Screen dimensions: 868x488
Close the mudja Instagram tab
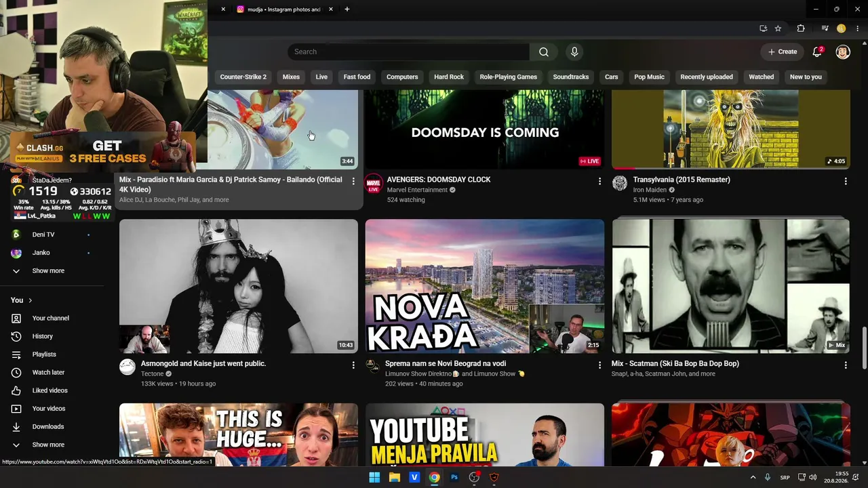pos(331,9)
